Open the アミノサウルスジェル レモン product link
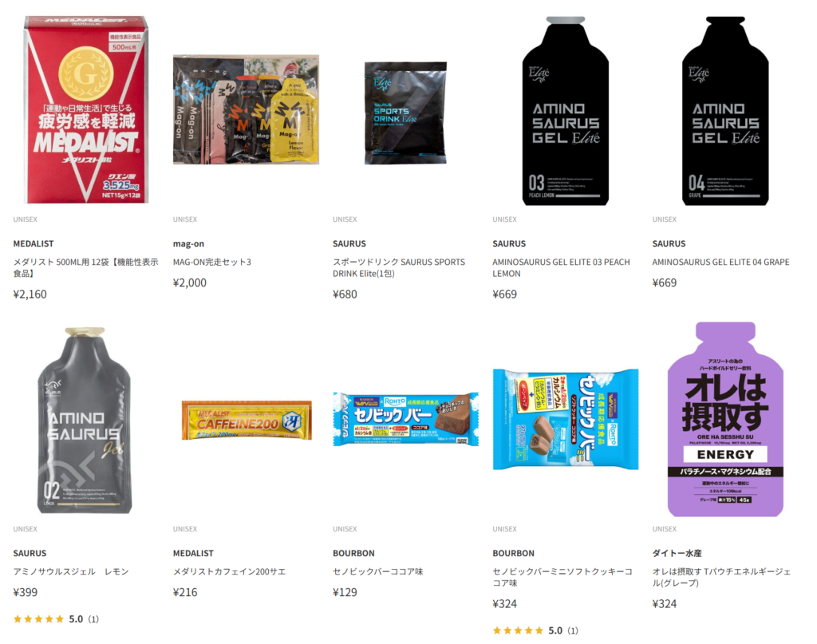This screenshot has width=817, height=644. pos(71,571)
